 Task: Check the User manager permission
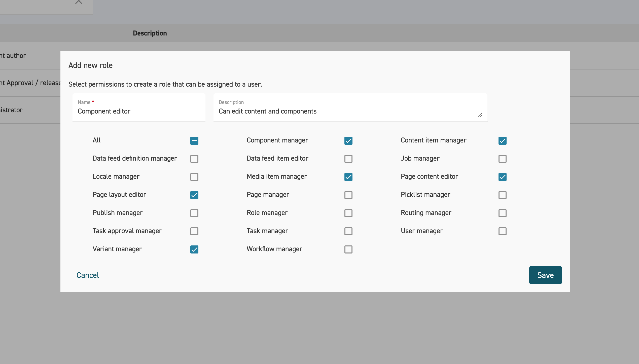click(x=502, y=231)
